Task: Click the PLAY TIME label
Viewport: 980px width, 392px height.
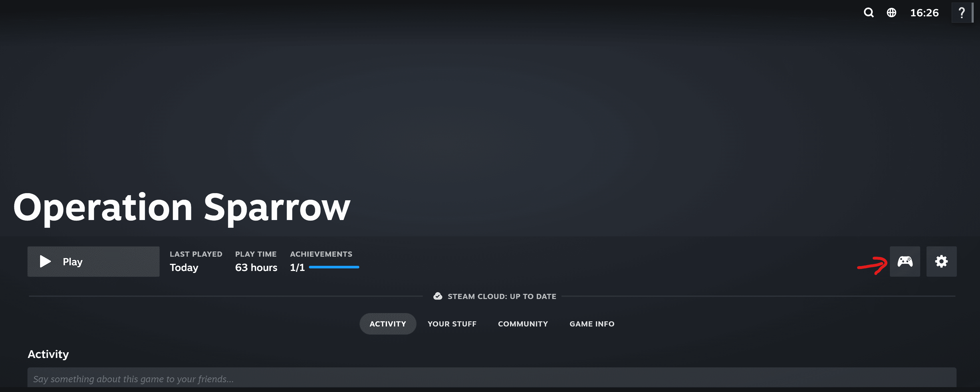Action: 256,254
